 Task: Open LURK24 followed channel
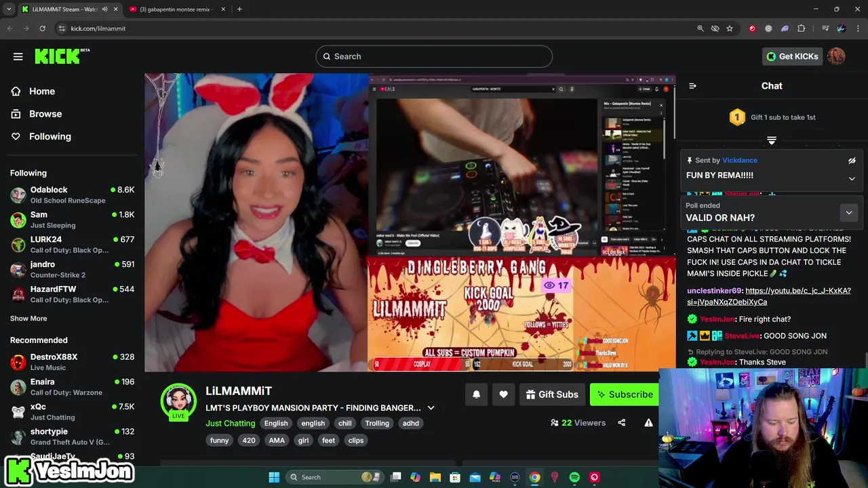click(72, 244)
